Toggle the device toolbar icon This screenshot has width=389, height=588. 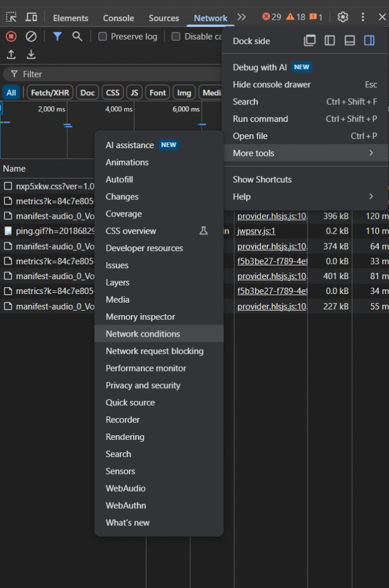(x=32, y=17)
